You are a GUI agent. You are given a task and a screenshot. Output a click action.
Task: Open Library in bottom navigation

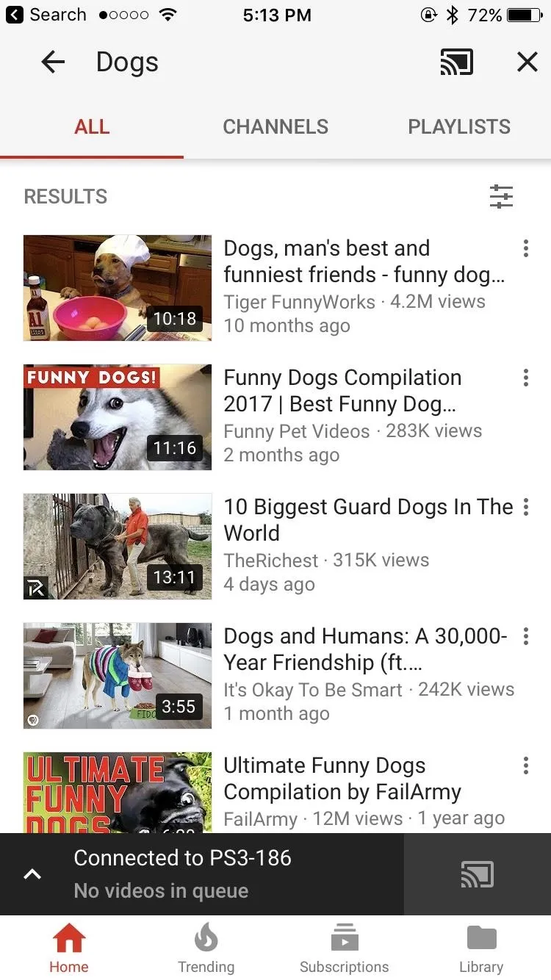point(481,948)
